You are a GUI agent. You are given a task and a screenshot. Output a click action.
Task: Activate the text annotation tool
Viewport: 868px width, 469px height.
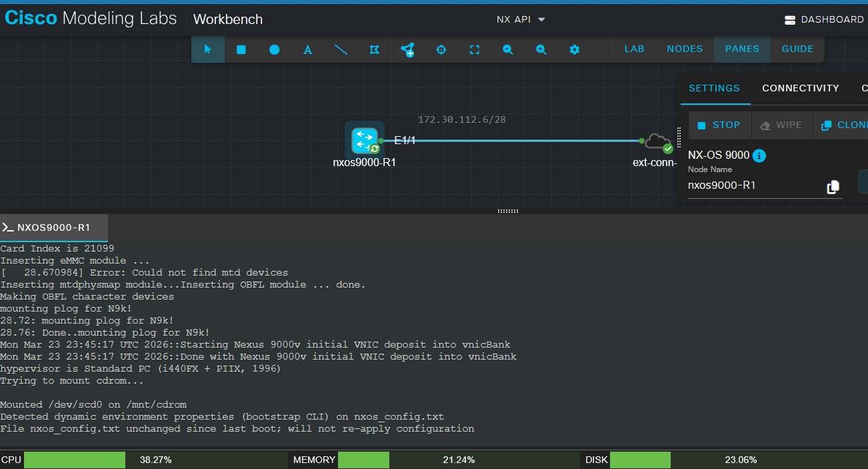pos(307,49)
